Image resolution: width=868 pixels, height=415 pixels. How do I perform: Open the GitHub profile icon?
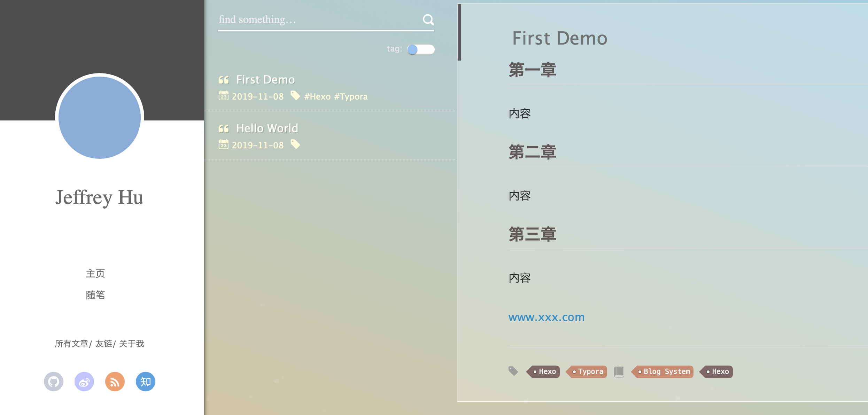coord(54,382)
